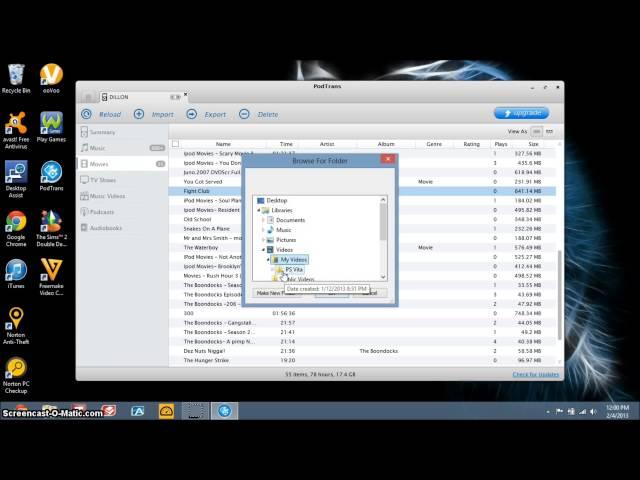Click the PodTrans taskbar button
Screen dimensions: 640x480
(x=224, y=411)
